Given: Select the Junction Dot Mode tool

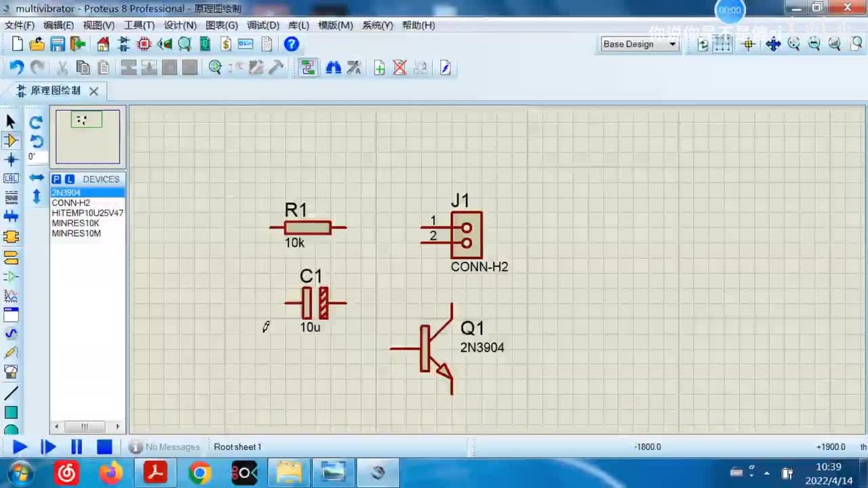Looking at the screenshot, I should (11, 159).
